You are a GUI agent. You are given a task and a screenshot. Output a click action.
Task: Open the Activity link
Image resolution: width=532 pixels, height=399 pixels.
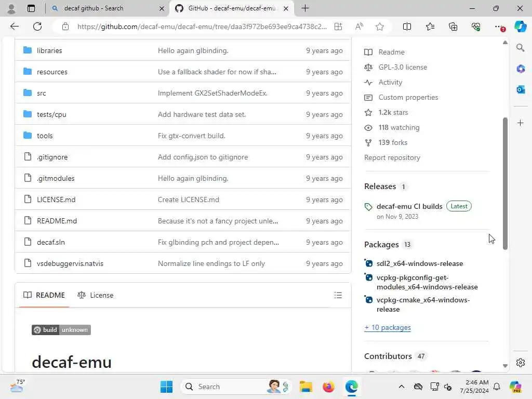click(x=390, y=83)
